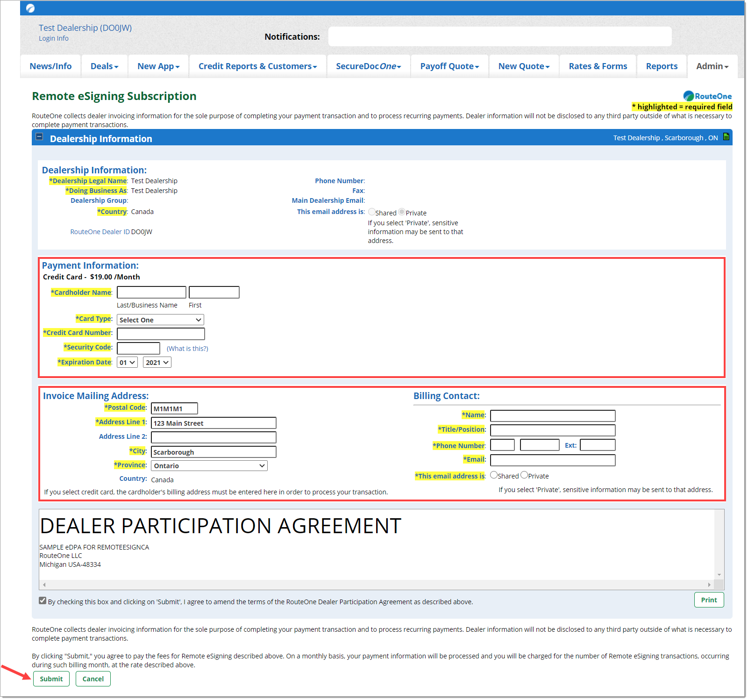The image size is (748, 700).
Task: Go to Rates & Forms tab
Action: (x=598, y=66)
